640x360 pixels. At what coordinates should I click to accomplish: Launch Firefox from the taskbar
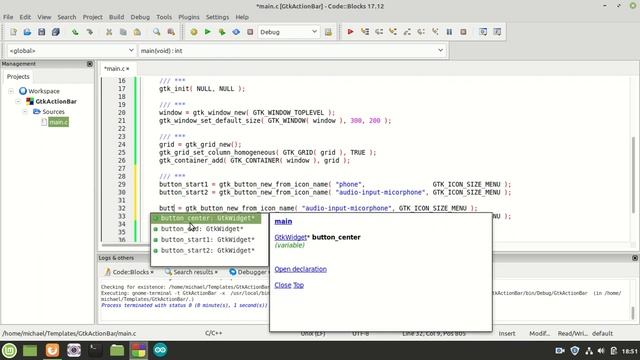[x=52, y=350]
